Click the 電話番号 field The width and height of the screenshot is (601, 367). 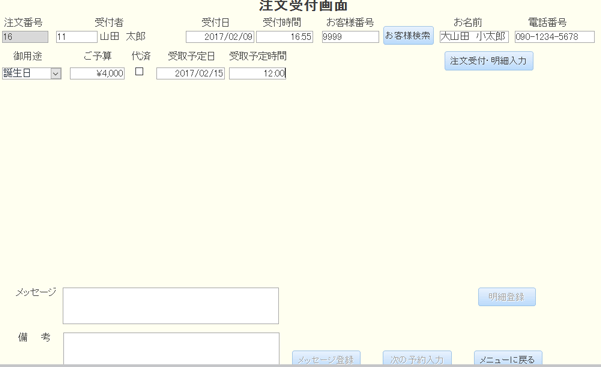click(x=555, y=37)
